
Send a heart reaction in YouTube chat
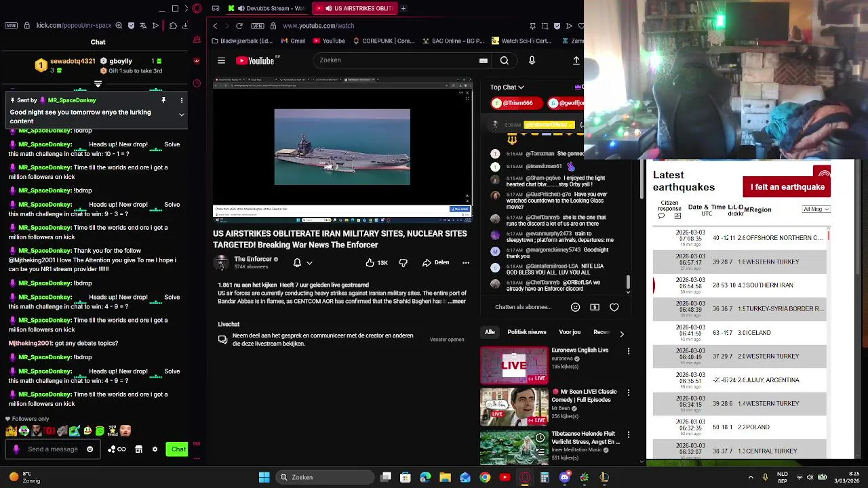pyautogui.click(x=614, y=307)
